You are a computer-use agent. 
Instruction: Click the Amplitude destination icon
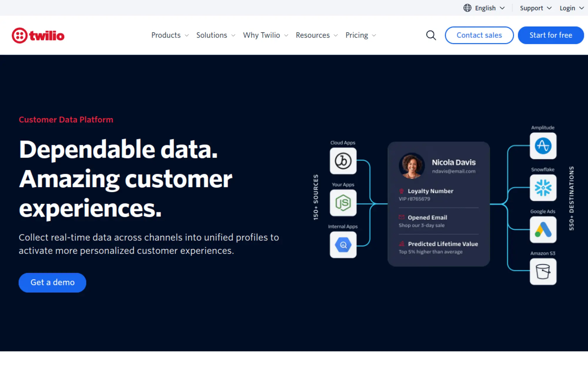tap(543, 146)
